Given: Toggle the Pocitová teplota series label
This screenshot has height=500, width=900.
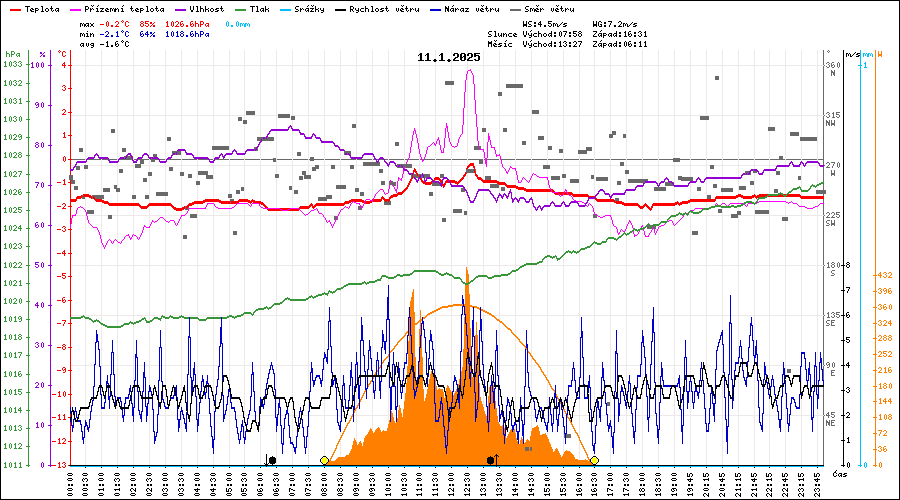Looking at the screenshot, I should 124,9.
